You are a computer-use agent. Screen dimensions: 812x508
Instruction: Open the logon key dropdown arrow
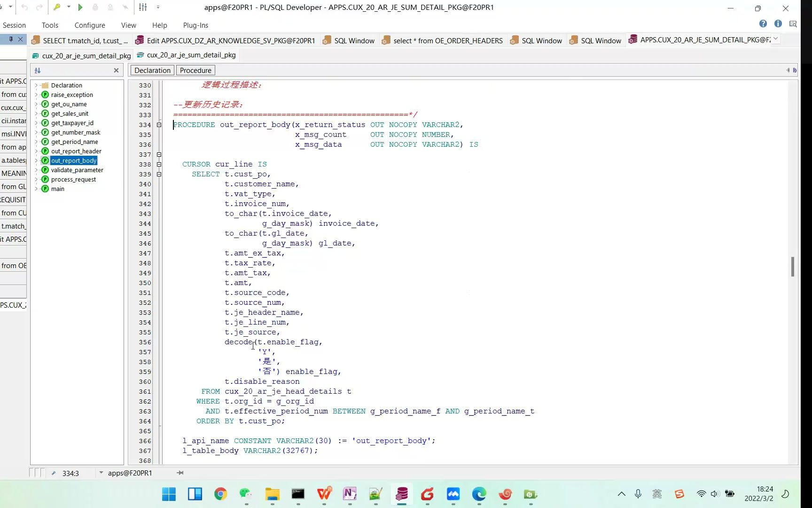coord(69,7)
